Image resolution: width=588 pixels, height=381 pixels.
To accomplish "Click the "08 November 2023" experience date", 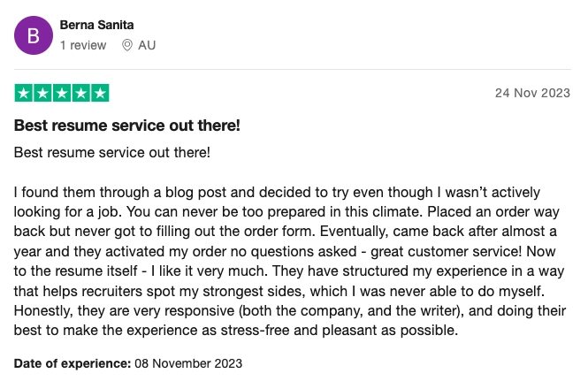I will coord(188,362).
